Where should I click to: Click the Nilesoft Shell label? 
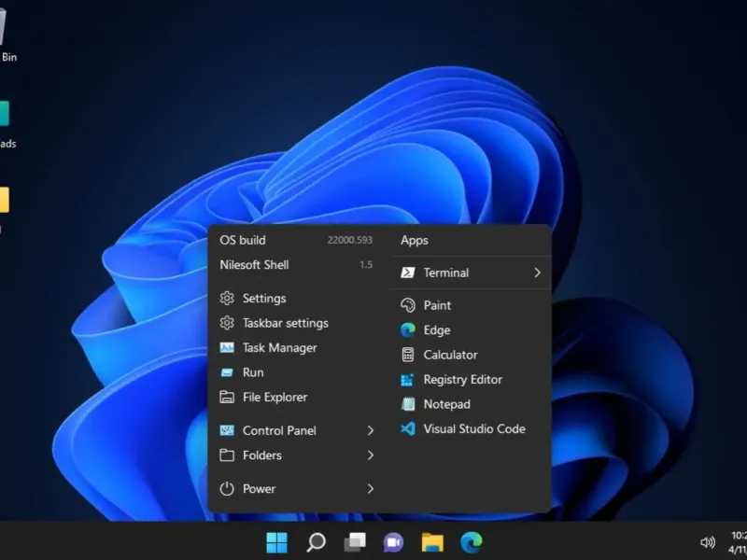coord(254,265)
